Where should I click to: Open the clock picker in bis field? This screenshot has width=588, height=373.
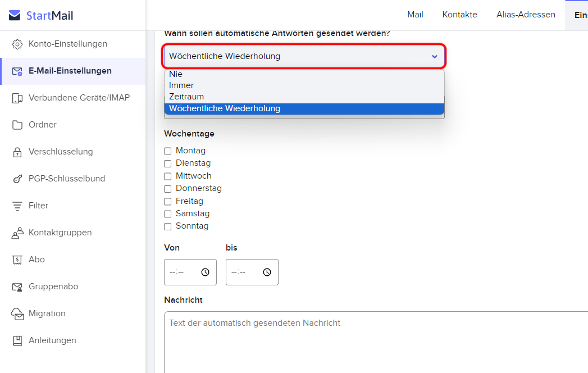267,272
